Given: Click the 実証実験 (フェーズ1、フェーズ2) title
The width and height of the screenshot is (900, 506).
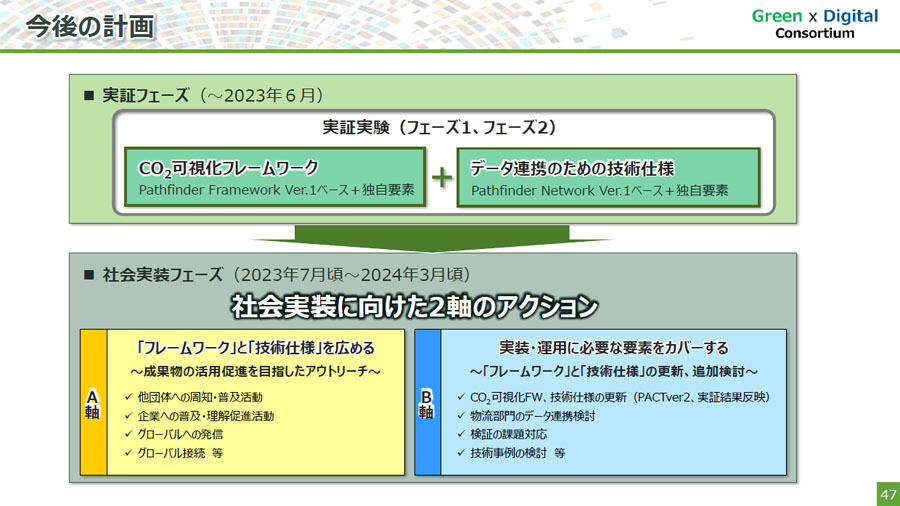Looking at the screenshot, I should 439,127.
